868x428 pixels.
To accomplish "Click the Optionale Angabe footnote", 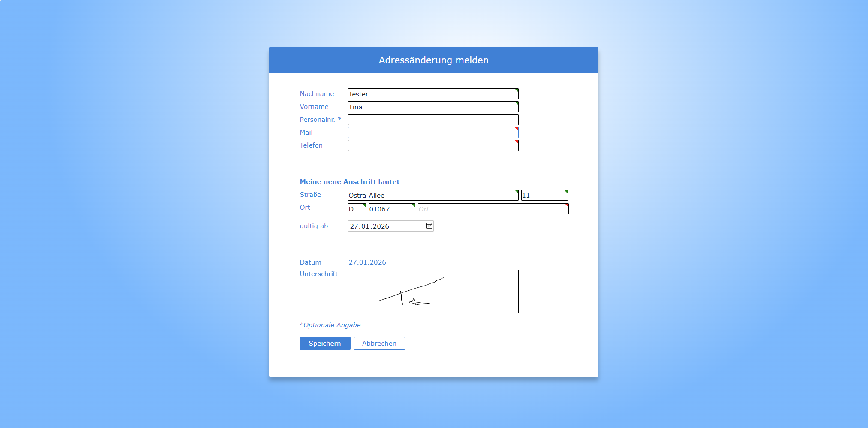I will [330, 325].
